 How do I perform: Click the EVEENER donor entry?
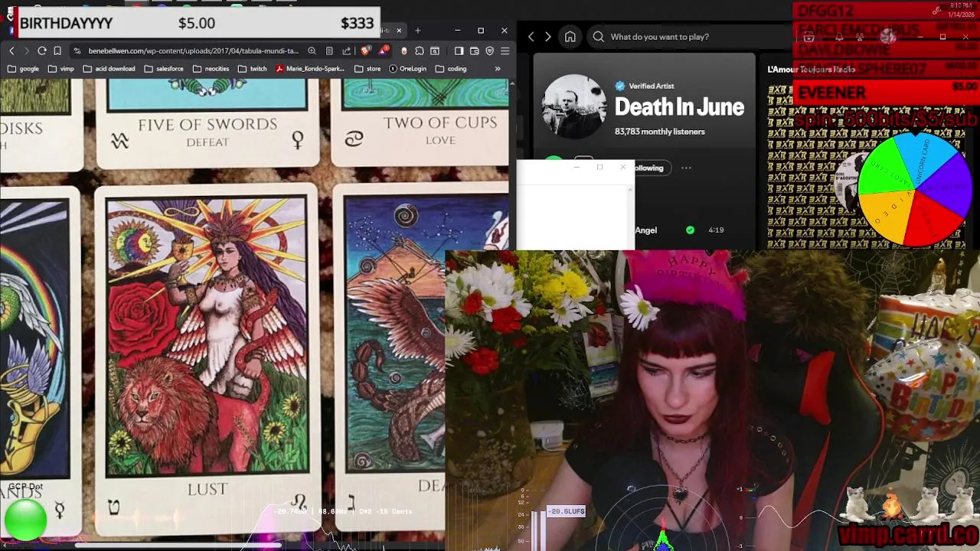(x=886, y=93)
